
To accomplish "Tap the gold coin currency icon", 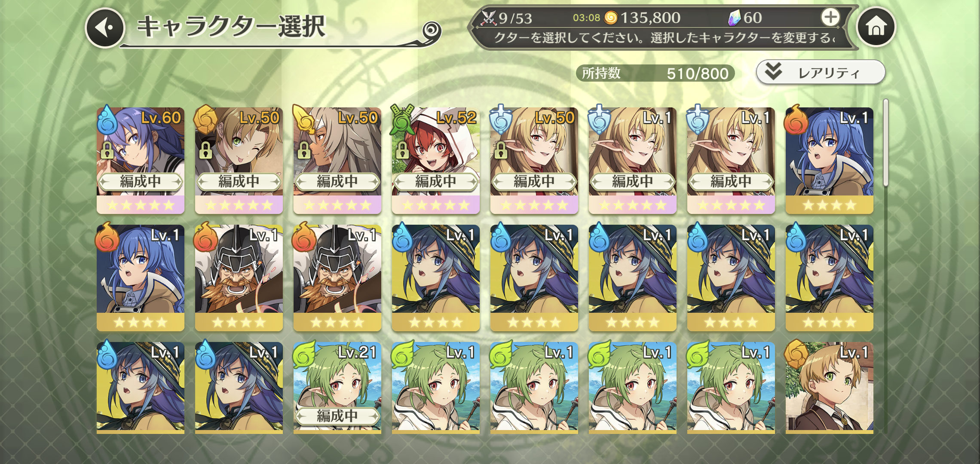I will (611, 18).
